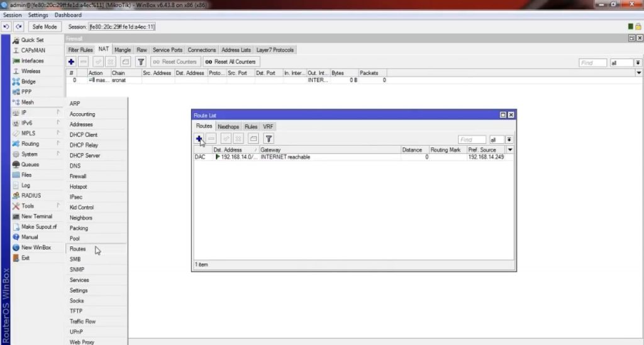Viewport: 644px width, 345px height.
Task: Open Firewall 'all' filter dropdown
Action: (x=638, y=63)
